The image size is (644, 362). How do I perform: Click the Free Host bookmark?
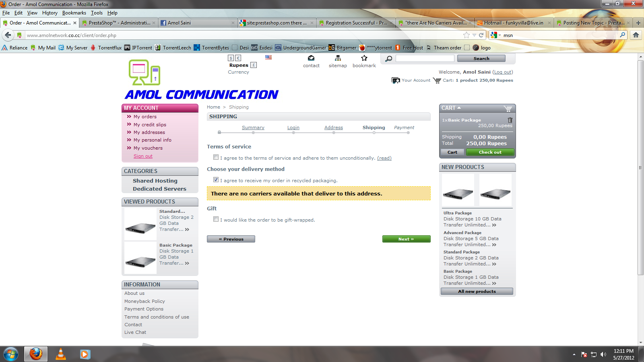409,47
